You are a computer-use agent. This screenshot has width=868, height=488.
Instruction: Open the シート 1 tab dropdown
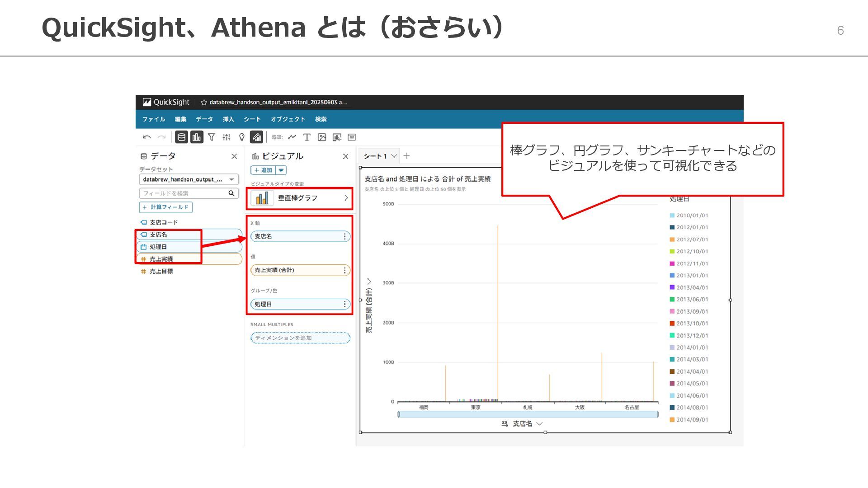tap(394, 156)
